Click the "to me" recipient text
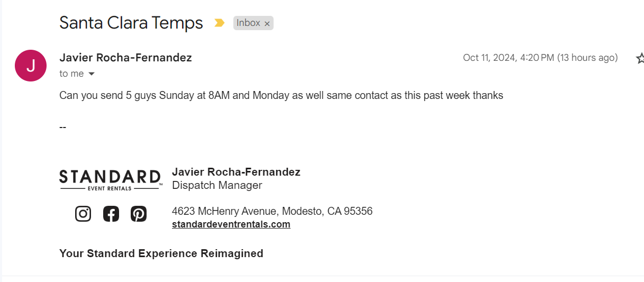 [71, 74]
